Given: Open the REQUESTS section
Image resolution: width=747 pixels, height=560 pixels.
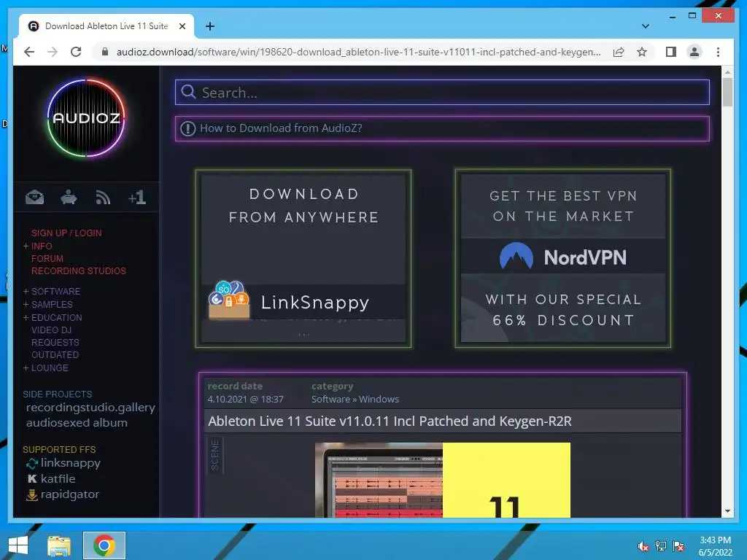Looking at the screenshot, I should click(55, 343).
